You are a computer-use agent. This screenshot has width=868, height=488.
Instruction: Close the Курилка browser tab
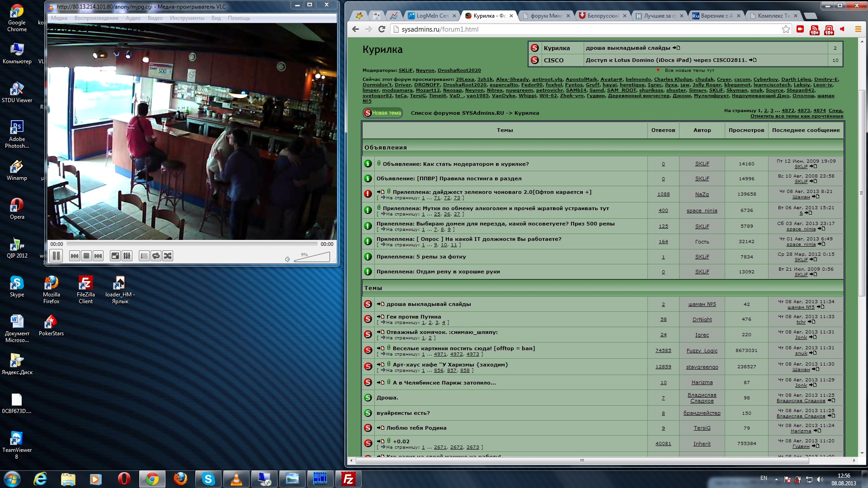point(511,15)
